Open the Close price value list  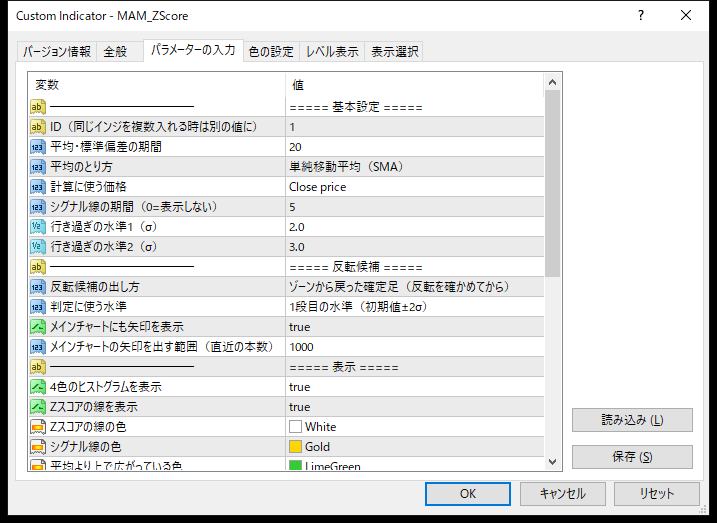[x=415, y=187]
